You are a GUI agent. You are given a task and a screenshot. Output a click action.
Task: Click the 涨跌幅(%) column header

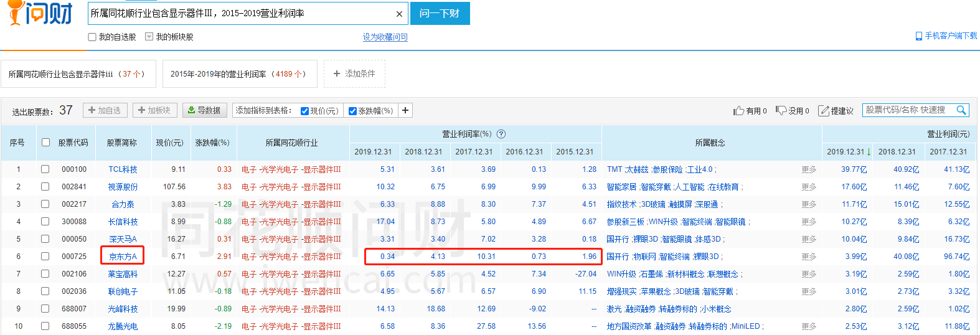tap(212, 143)
